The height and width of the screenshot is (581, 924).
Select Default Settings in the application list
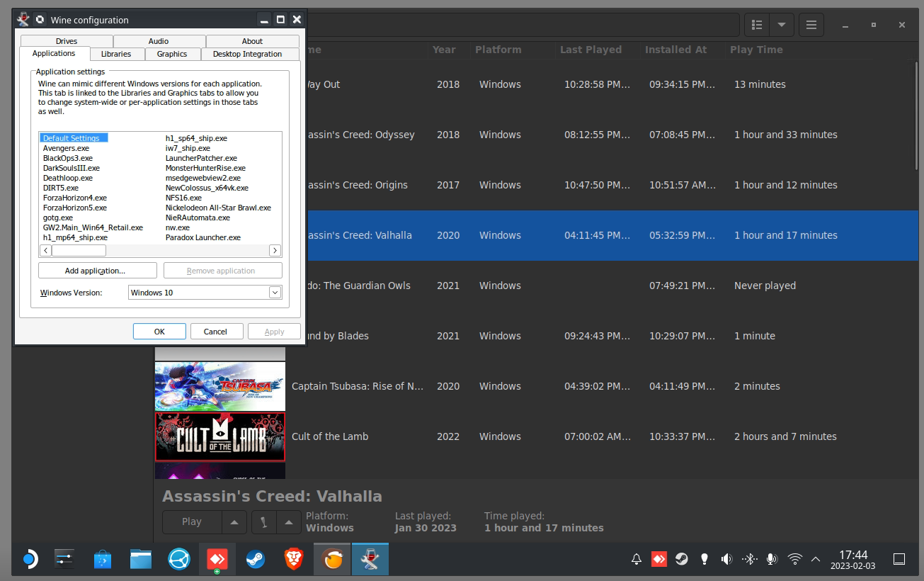click(74, 138)
